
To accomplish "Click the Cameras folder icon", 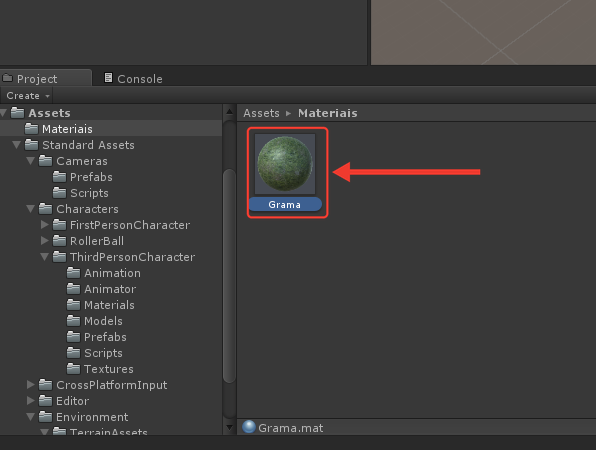I will point(46,160).
